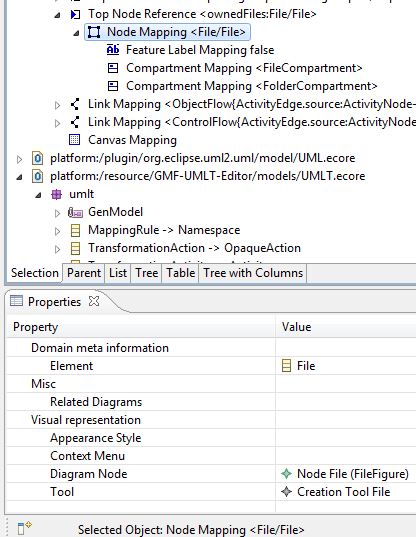Screen dimensions: 416x537
Task: Click the FileCompartment mapping icon
Action: click(x=113, y=68)
